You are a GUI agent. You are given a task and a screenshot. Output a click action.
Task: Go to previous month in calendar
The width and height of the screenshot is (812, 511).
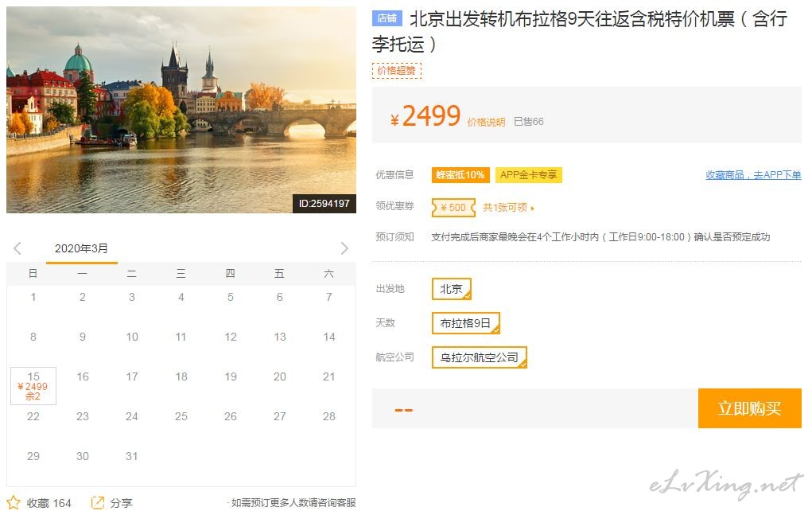coord(17,248)
